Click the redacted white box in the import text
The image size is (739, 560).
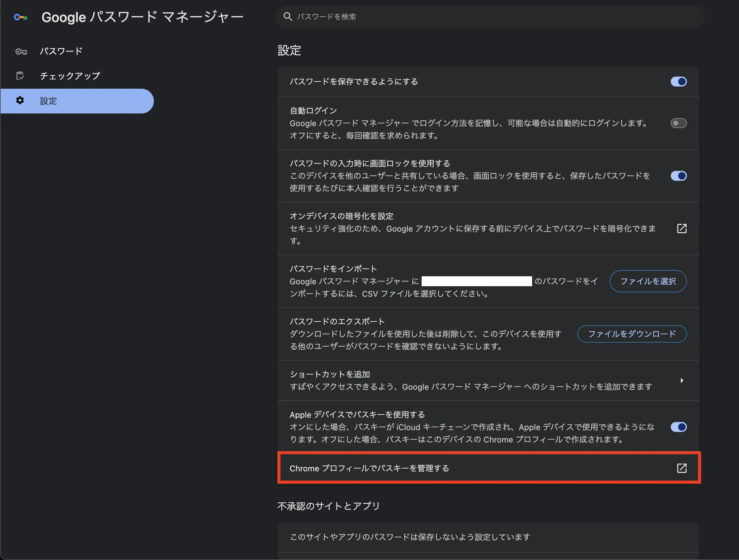click(x=476, y=281)
